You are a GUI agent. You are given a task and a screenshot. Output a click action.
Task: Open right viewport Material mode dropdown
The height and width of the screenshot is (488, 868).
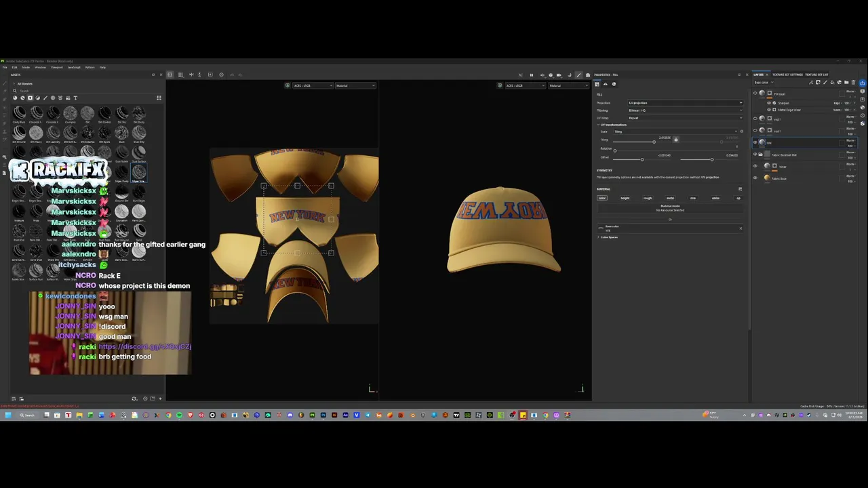(568, 85)
